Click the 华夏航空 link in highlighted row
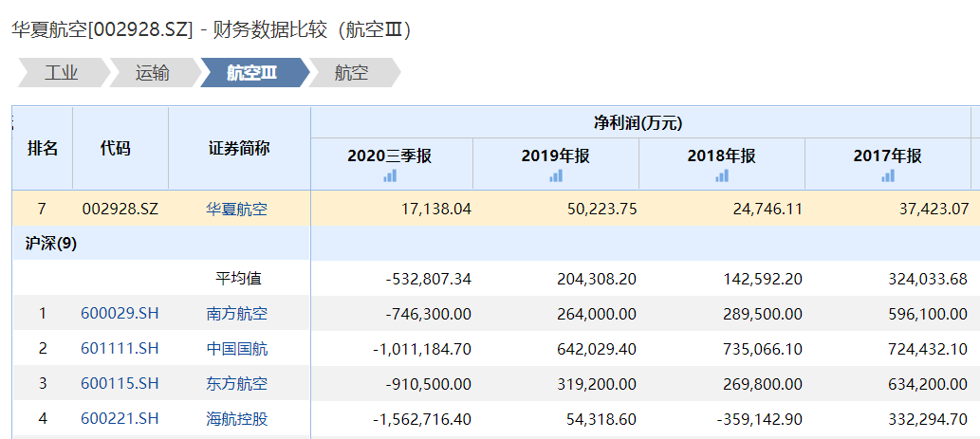This screenshot has height=439, width=980. [x=237, y=209]
